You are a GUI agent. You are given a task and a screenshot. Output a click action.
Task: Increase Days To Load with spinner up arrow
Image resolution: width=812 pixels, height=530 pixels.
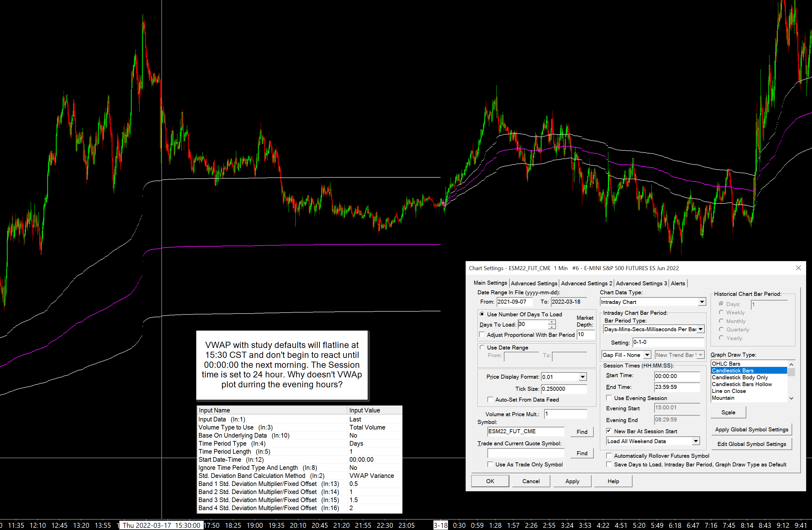[552, 322]
